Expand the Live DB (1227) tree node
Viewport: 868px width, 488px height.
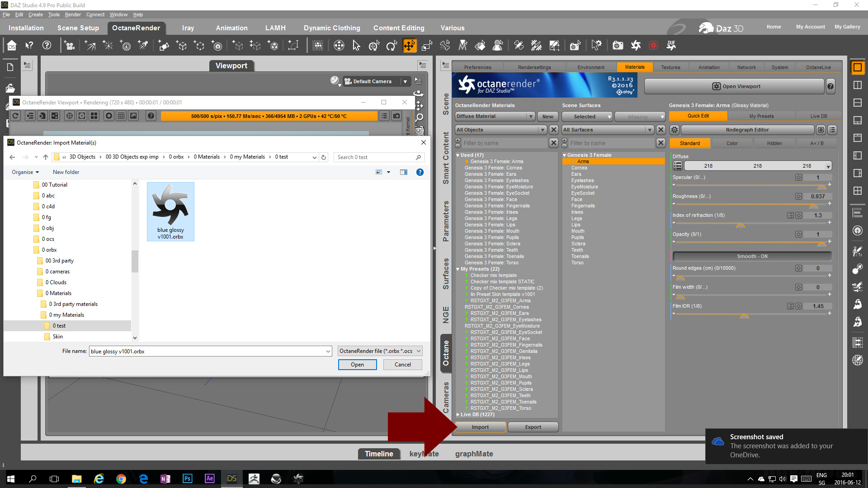pyautogui.click(x=458, y=414)
